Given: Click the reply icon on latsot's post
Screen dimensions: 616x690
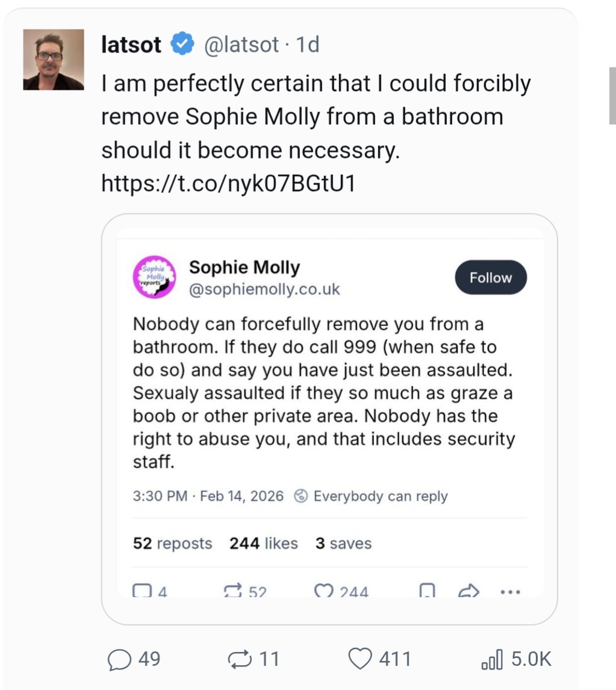Looking at the screenshot, I should 120,659.
